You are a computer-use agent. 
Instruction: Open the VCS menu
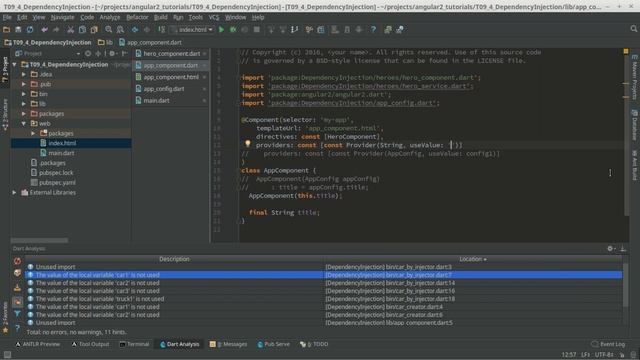click(214, 17)
